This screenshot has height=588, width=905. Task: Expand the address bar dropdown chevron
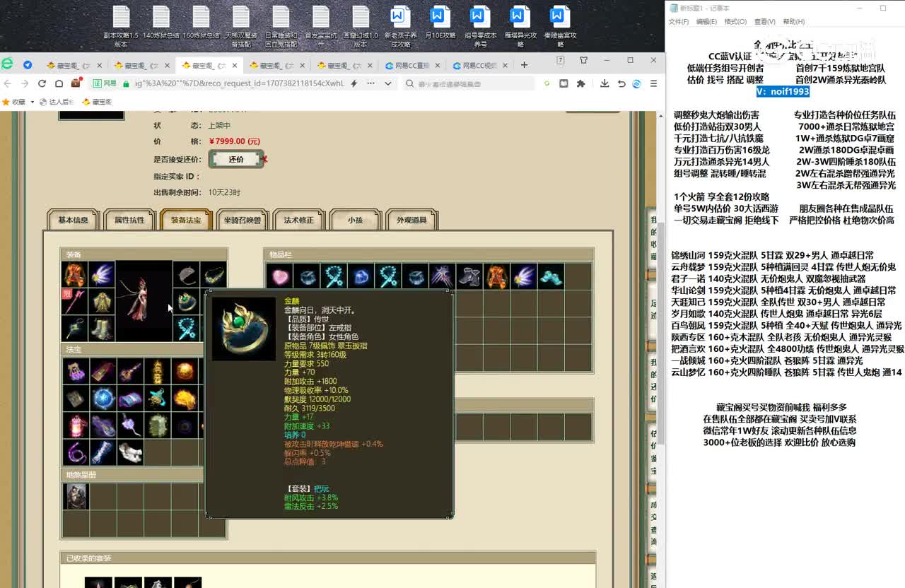coord(388,83)
